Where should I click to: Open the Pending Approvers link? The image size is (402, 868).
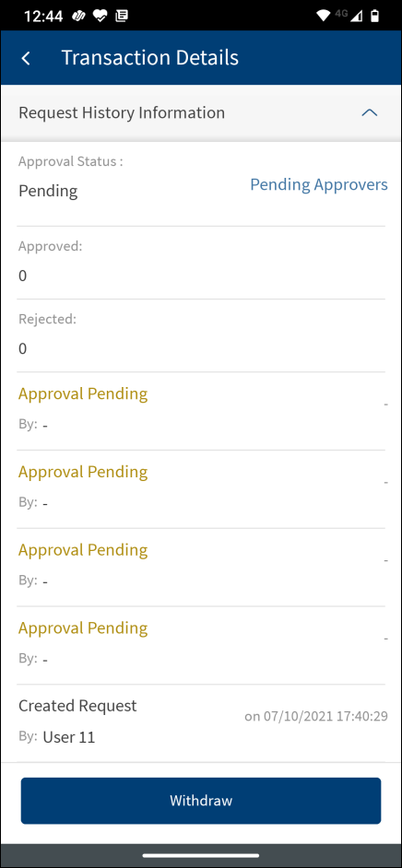pos(319,184)
